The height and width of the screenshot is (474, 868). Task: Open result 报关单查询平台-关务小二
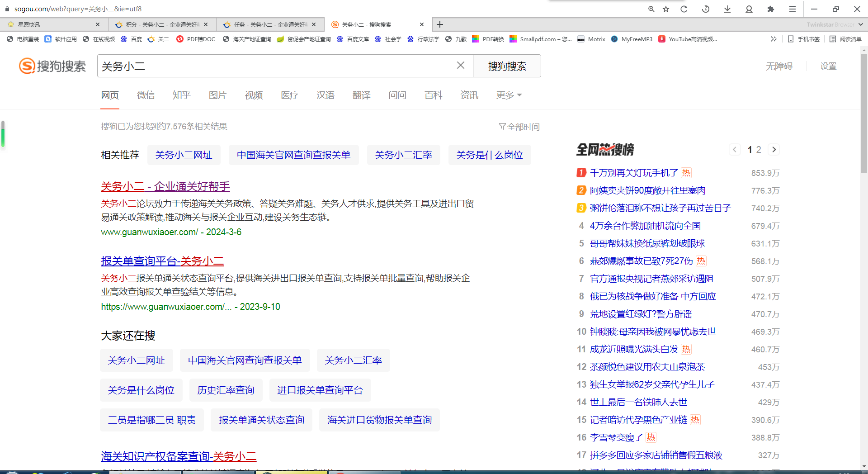click(x=162, y=261)
